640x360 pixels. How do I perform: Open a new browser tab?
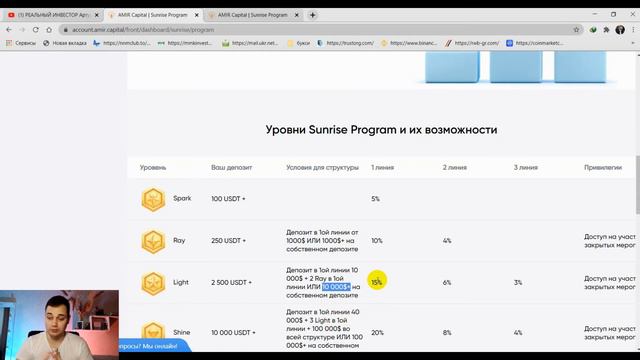[313, 15]
